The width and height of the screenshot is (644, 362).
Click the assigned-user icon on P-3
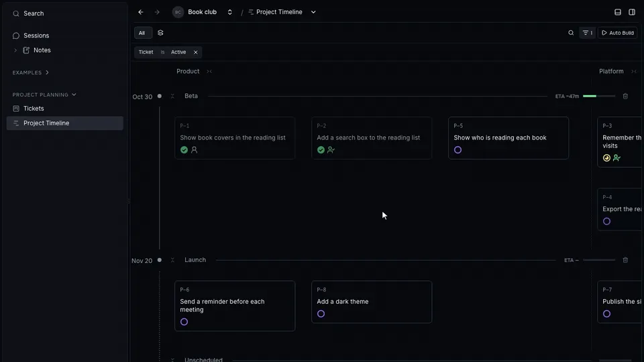click(616, 158)
